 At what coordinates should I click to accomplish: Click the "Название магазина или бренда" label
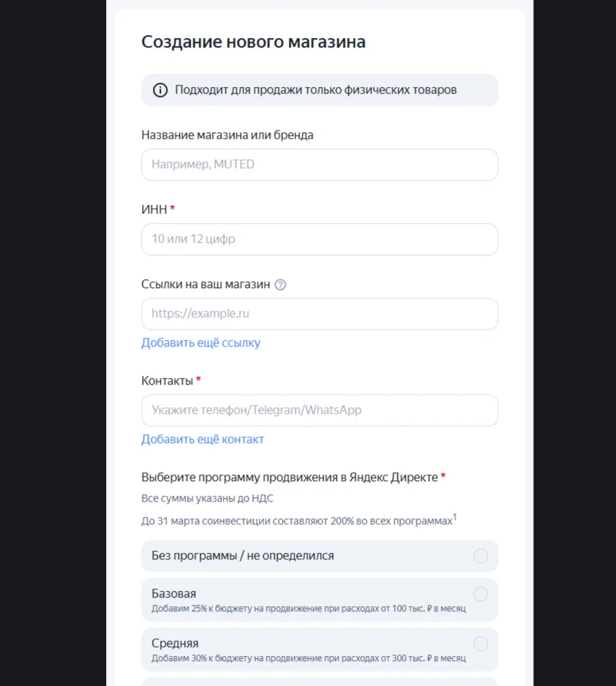[227, 135]
